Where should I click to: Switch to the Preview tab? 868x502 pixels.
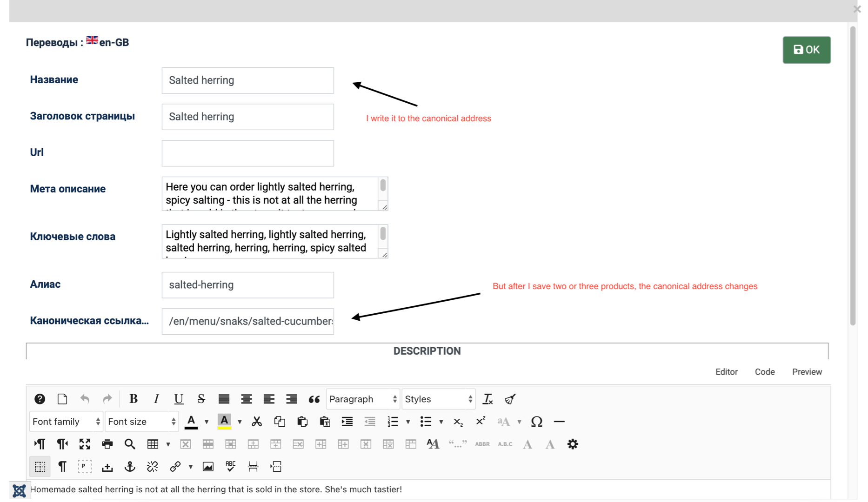pyautogui.click(x=807, y=372)
